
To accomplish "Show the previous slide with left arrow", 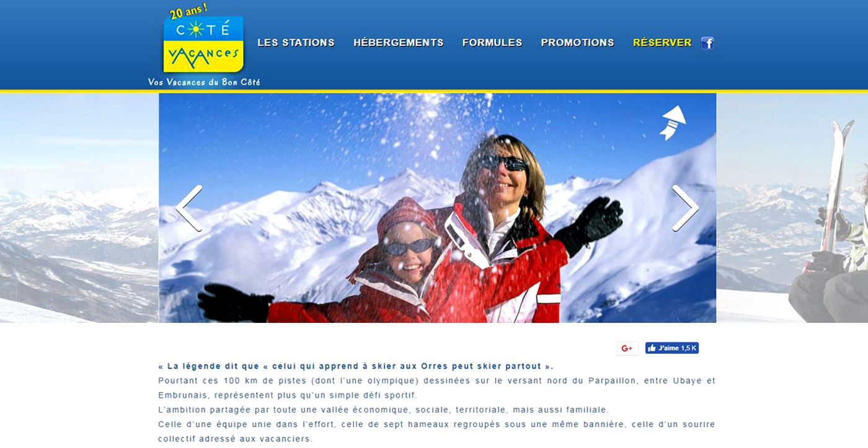I will pyautogui.click(x=189, y=208).
